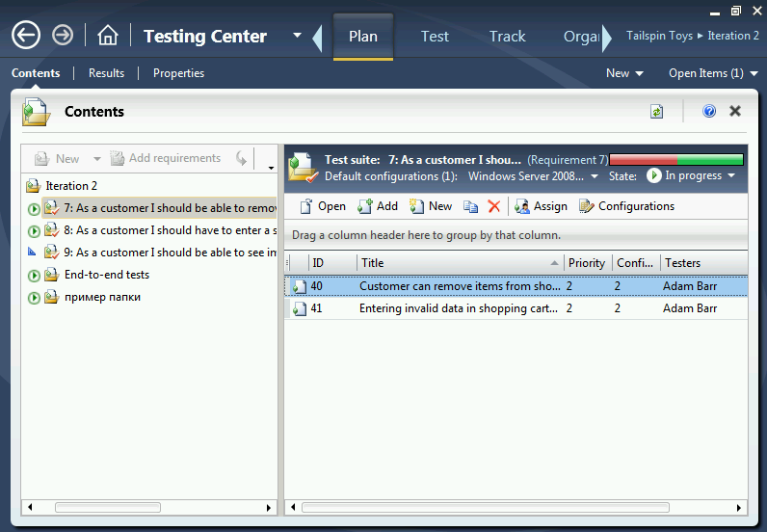Click the test grid horizontal scrollbar thumb

pyautogui.click(x=486, y=508)
